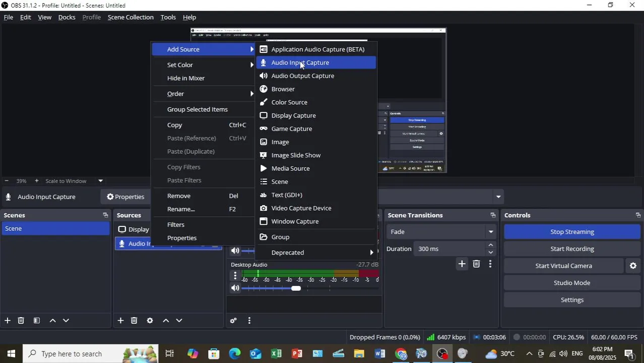Open Desktop Audio three-dot options
Screen dimensions: 644x363
(235, 276)
